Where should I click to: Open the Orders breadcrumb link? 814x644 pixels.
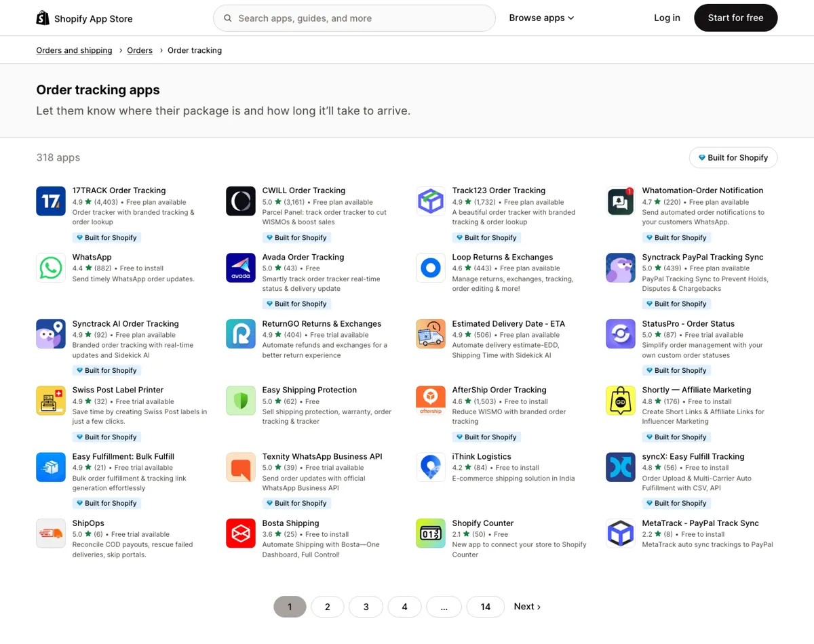140,50
